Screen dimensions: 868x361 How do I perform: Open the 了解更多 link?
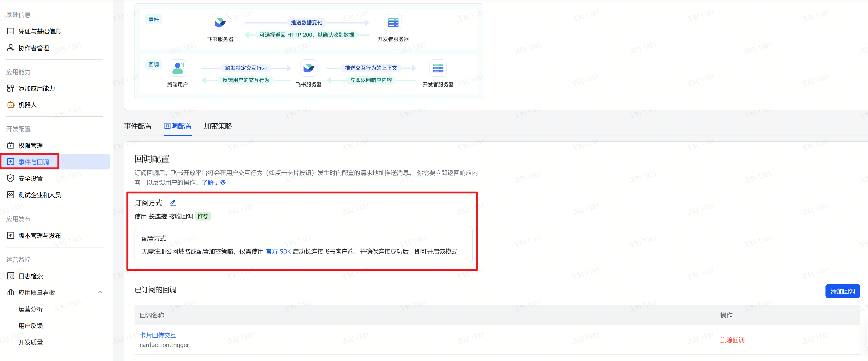pos(214,182)
